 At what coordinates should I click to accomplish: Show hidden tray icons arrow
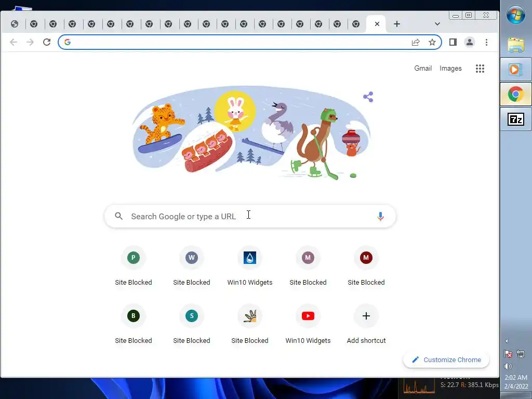tap(507, 341)
